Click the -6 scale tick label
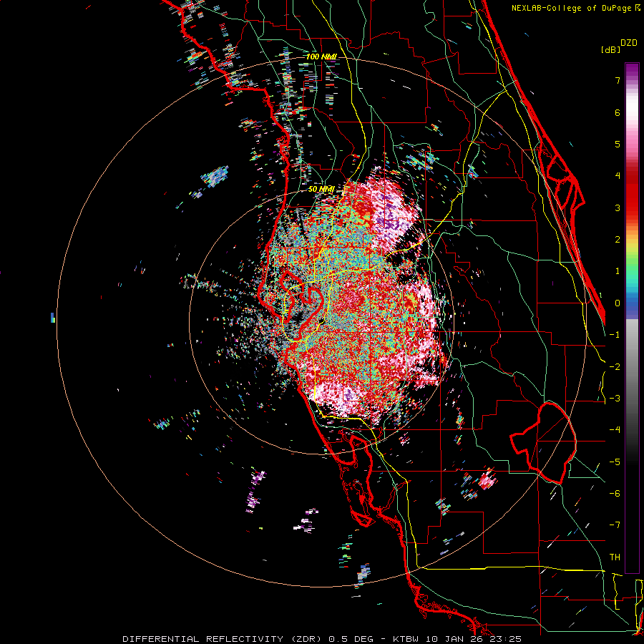The image size is (644, 644). tap(615, 494)
